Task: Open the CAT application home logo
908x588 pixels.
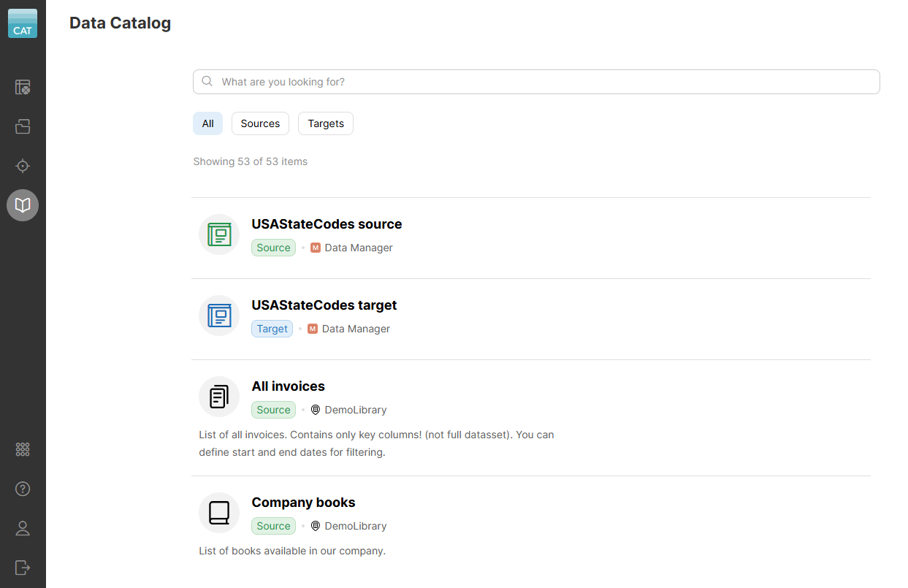Action: (x=22, y=23)
